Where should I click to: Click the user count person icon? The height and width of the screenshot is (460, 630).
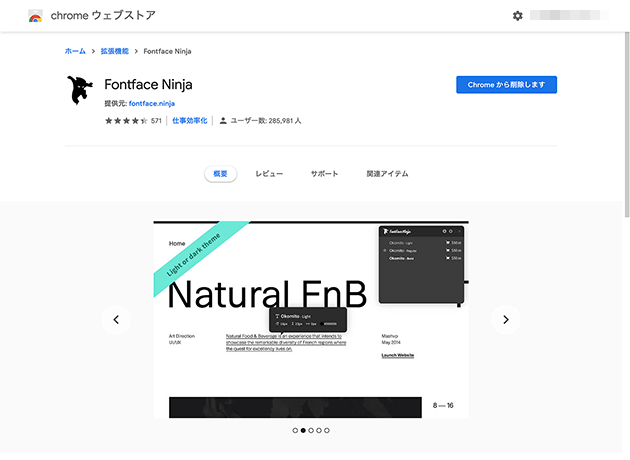(x=223, y=121)
